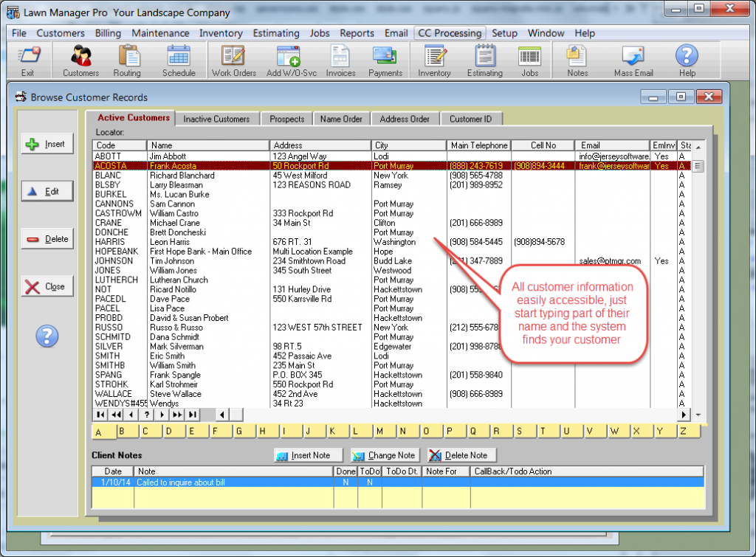Image resolution: width=756 pixels, height=557 pixels.
Task: Click the blue help question mark in sidebar
Action: click(47, 336)
